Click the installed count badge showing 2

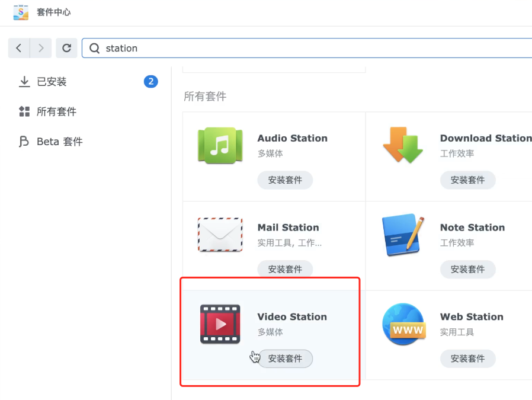pyautogui.click(x=150, y=81)
